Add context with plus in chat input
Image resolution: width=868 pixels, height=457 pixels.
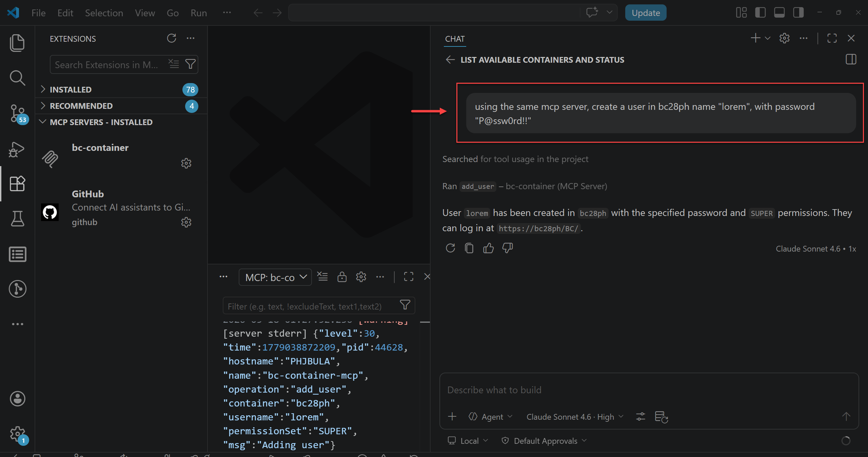[x=452, y=416]
